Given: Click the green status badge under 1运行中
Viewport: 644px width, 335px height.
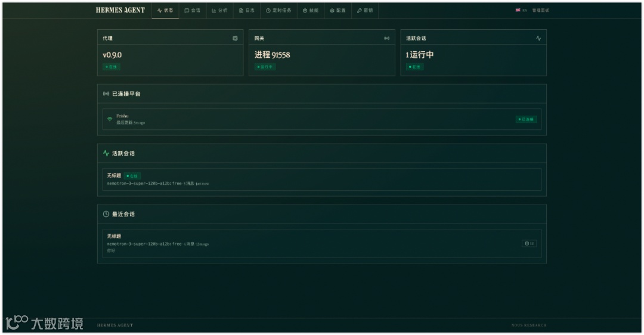Looking at the screenshot, I should (x=415, y=67).
